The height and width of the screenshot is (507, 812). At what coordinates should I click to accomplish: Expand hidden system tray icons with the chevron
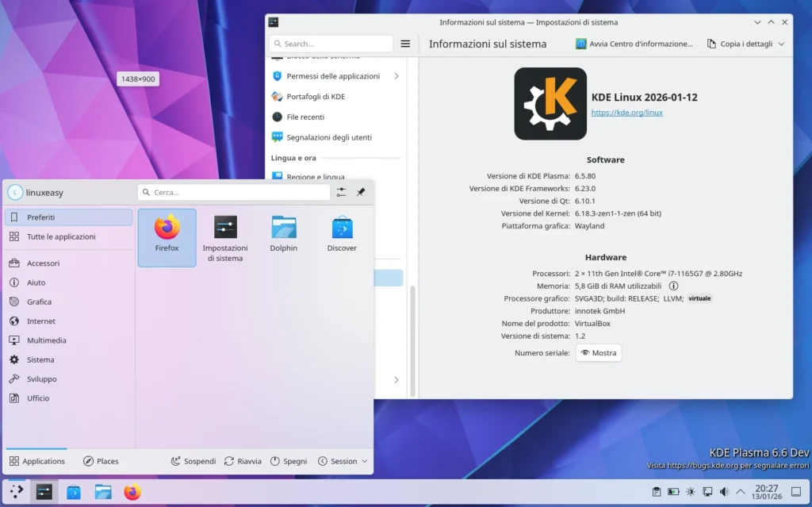click(739, 492)
